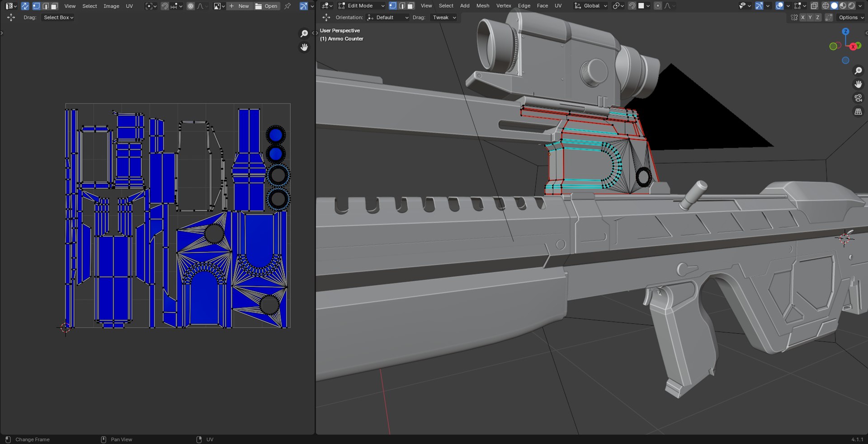Open Orientation Default dropdown
This screenshot has width=868, height=444.
(x=387, y=17)
